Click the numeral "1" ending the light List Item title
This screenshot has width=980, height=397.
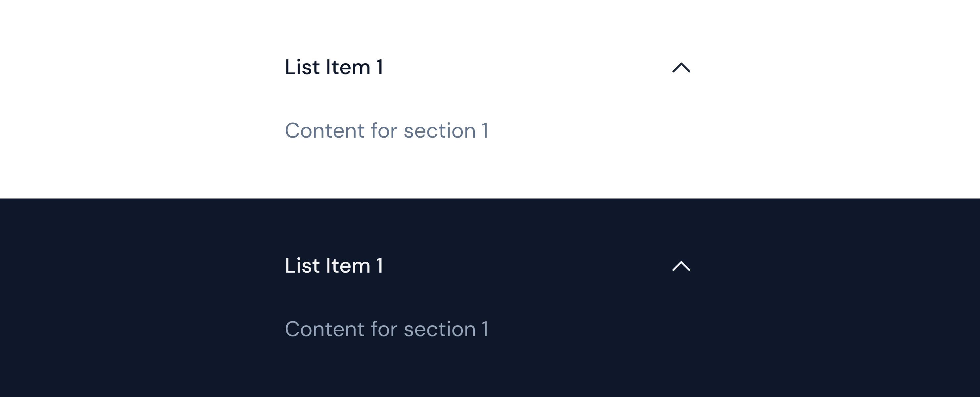[x=379, y=67]
